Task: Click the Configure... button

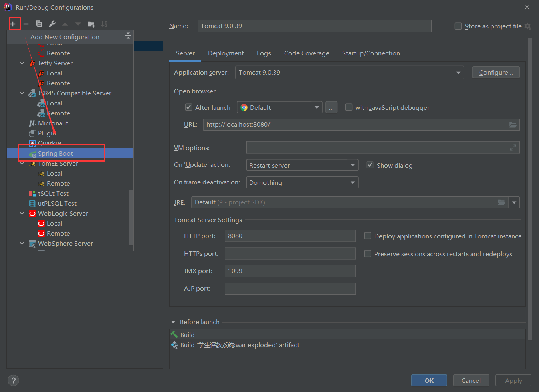Action: pos(496,72)
